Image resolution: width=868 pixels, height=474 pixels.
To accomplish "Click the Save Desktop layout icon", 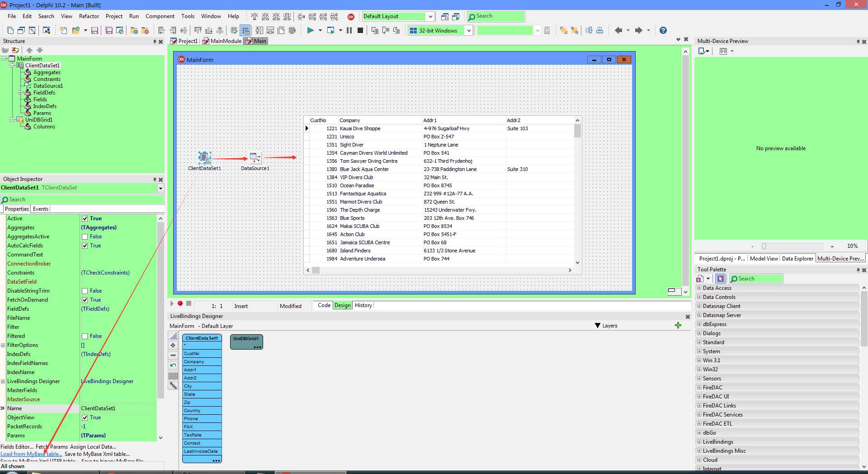I will 445,17.
